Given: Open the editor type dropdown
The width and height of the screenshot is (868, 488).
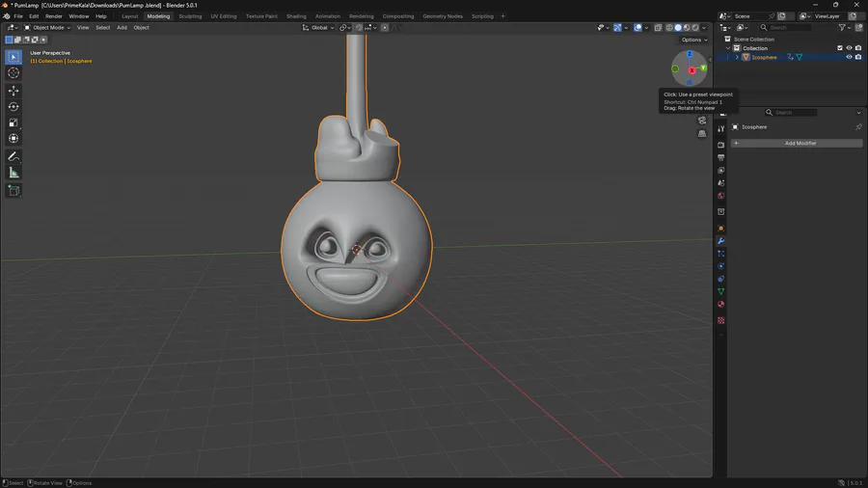Looking at the screenshot, I should click(x=13, y=28).
